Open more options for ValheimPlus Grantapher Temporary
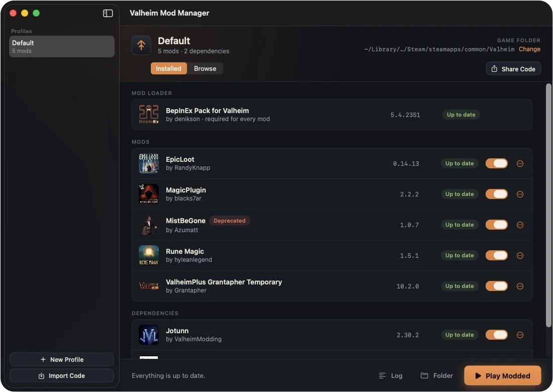 520,286
